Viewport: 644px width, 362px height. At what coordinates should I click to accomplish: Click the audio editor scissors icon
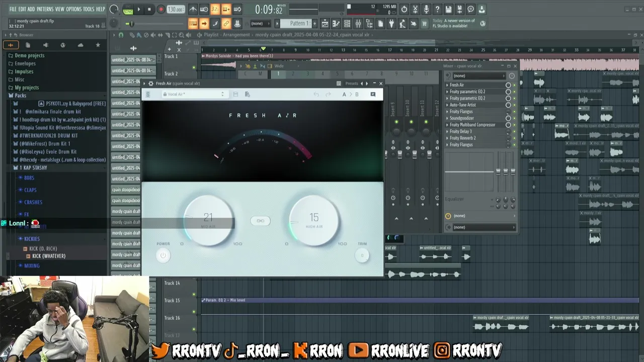415,9
